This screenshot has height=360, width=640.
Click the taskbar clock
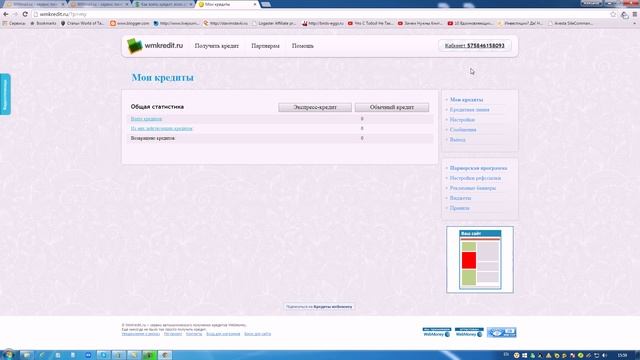point(622,356)
